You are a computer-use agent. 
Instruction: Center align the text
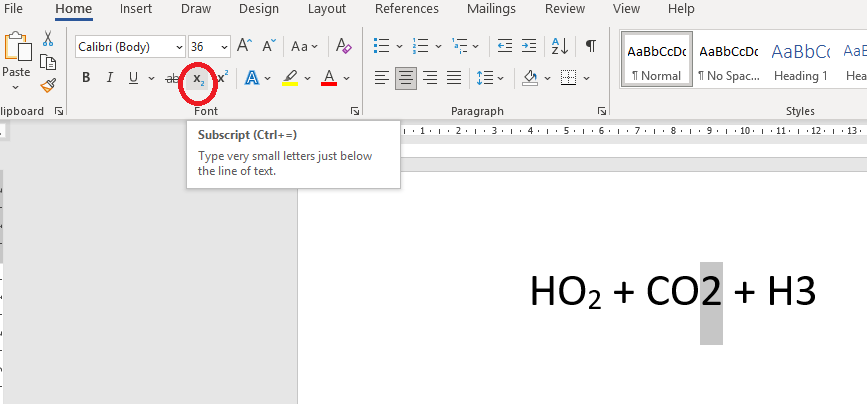406,78
